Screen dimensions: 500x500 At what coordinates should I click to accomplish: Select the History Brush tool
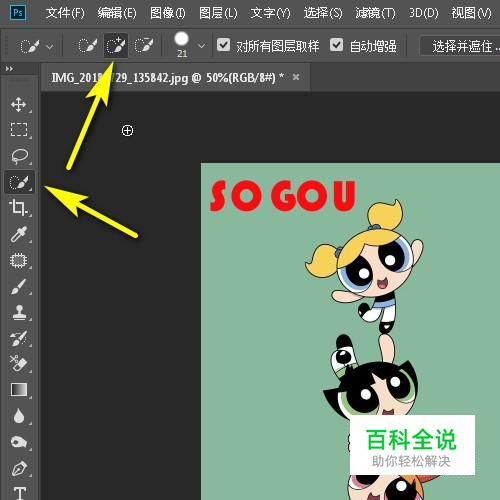19,338
